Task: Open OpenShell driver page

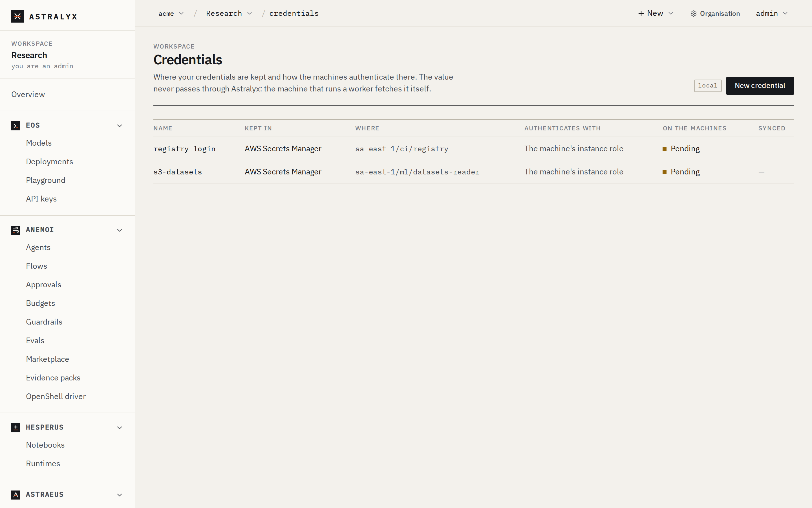Action: (56, 397)
